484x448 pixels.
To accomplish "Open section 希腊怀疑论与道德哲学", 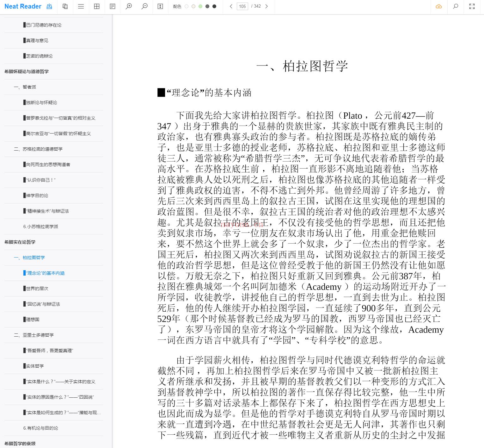I will [x=27, y=72].
